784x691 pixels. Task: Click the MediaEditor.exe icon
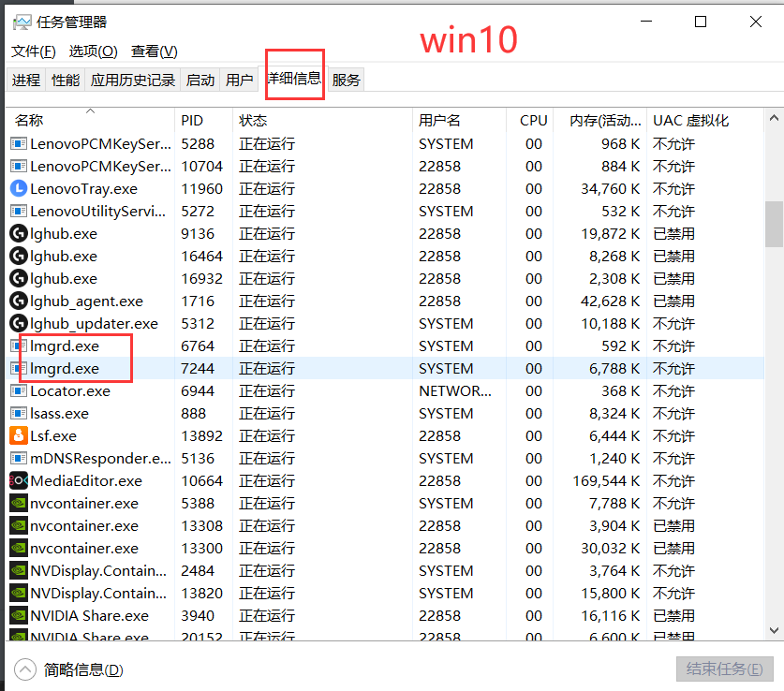[x=19, y=480]
